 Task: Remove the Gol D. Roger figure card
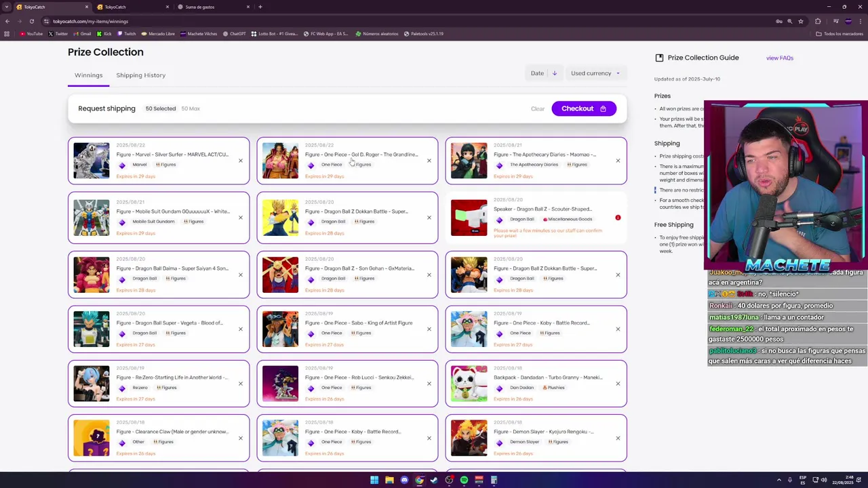point(429,161)
